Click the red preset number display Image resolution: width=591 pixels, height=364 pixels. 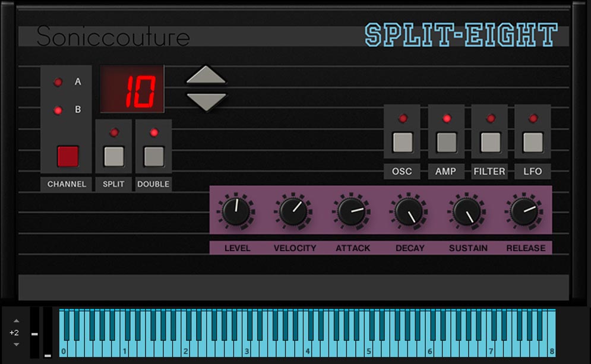pyautogui.click(x=132, y=89)
